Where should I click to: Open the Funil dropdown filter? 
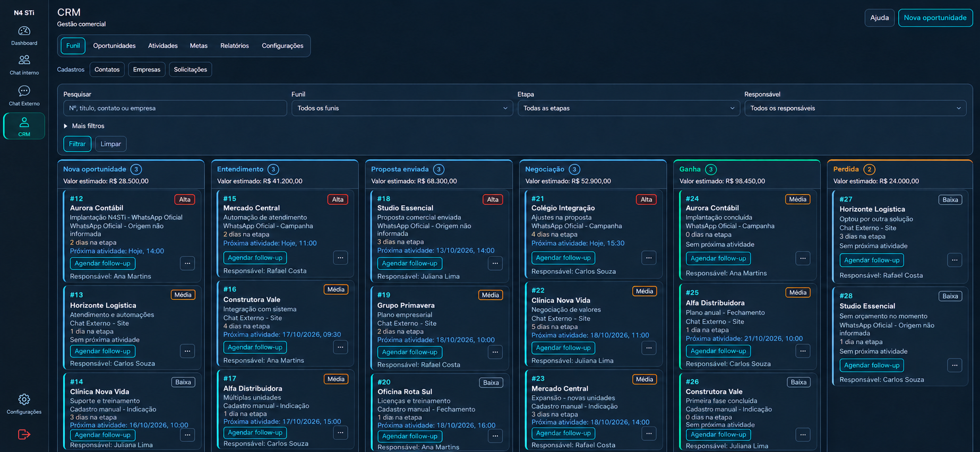tap(402, 108)
